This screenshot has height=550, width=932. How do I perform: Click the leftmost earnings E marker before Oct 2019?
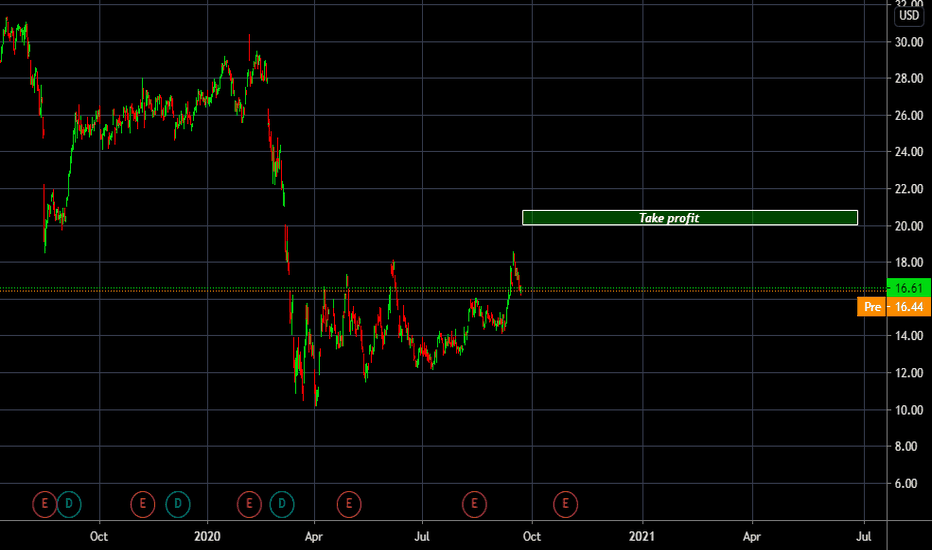pos(45,504)
